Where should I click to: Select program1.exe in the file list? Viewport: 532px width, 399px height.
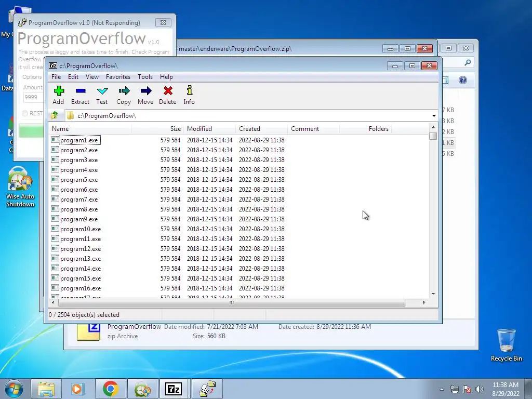tap(79, 140)
